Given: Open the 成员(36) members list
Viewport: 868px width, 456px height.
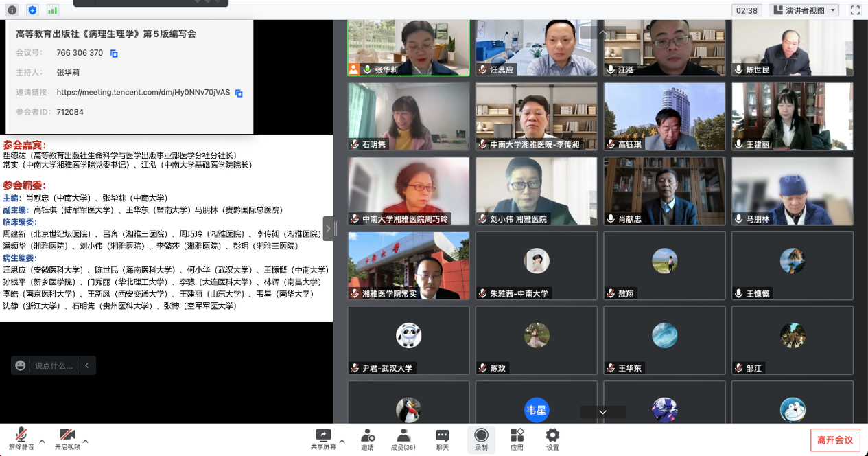Looking at the screenshot, I should point(403,438).
